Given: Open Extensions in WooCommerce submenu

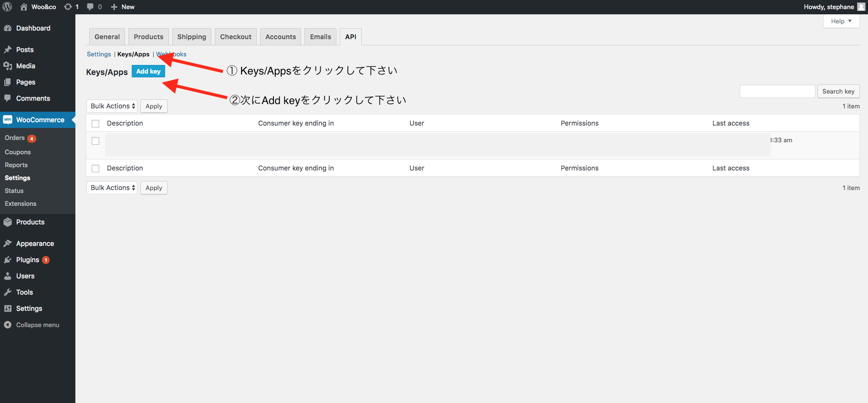Looking at the screenshot, I should click(x=21, y=204).
